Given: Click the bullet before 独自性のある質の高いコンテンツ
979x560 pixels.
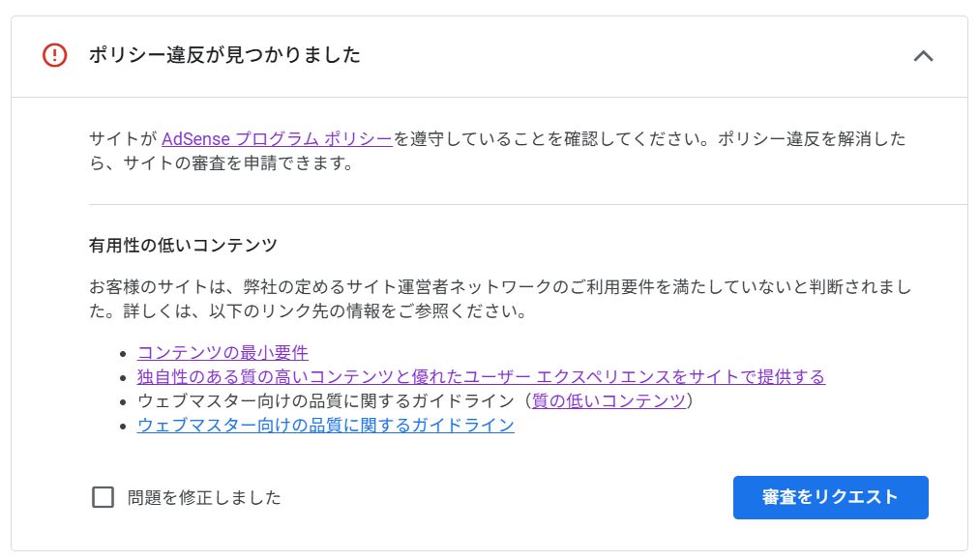Looking at the screenshot, I should 123,377.
